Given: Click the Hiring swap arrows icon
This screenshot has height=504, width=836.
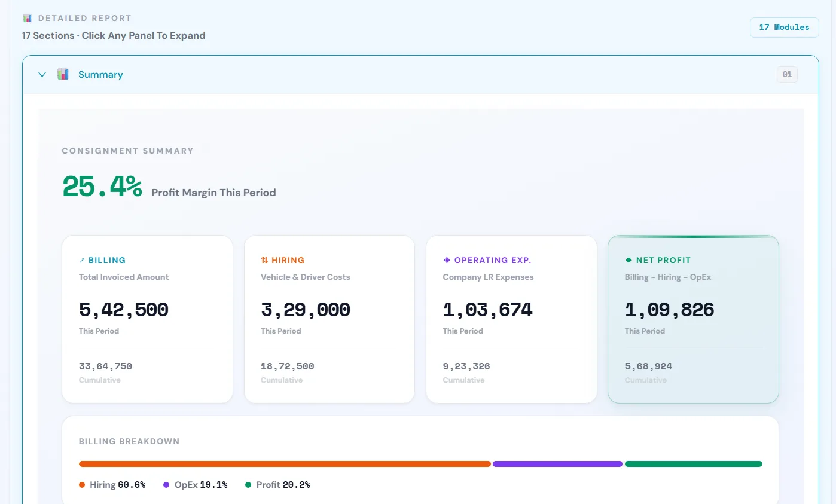Looking at the screenshot, I should [x=264, y=261].
